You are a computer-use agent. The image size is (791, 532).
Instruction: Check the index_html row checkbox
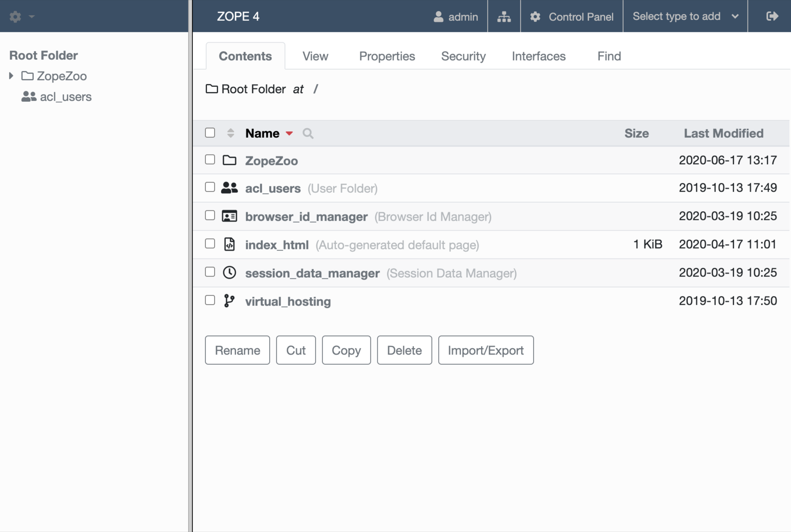[x=210, y=244]
